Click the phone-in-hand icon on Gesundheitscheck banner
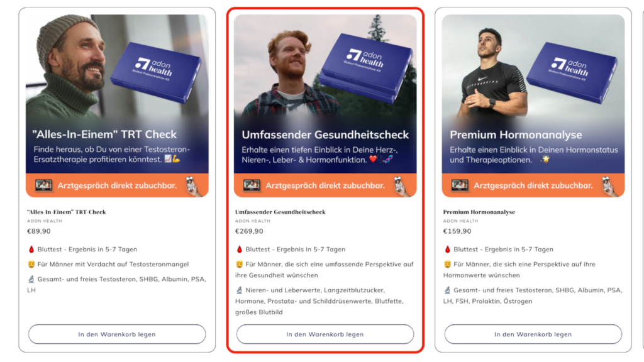644x362 pixels. [x=401, y=187]
